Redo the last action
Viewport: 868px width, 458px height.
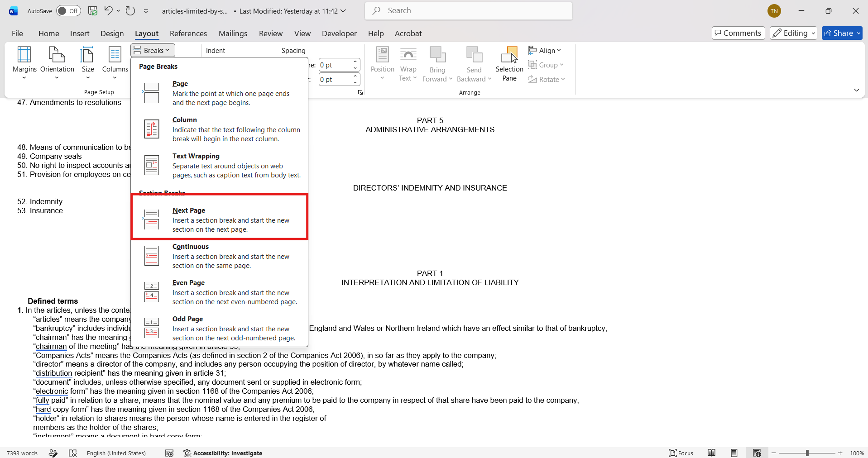coord(130,11)
